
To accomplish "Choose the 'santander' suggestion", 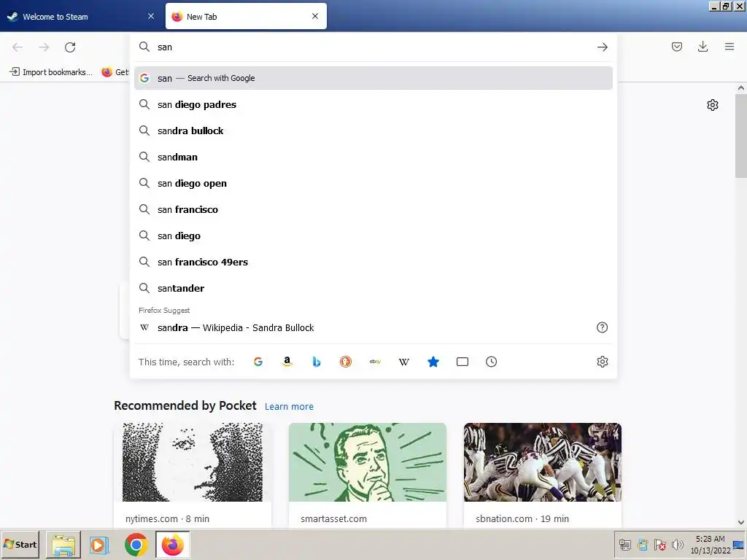I will (x=373, y=288).
